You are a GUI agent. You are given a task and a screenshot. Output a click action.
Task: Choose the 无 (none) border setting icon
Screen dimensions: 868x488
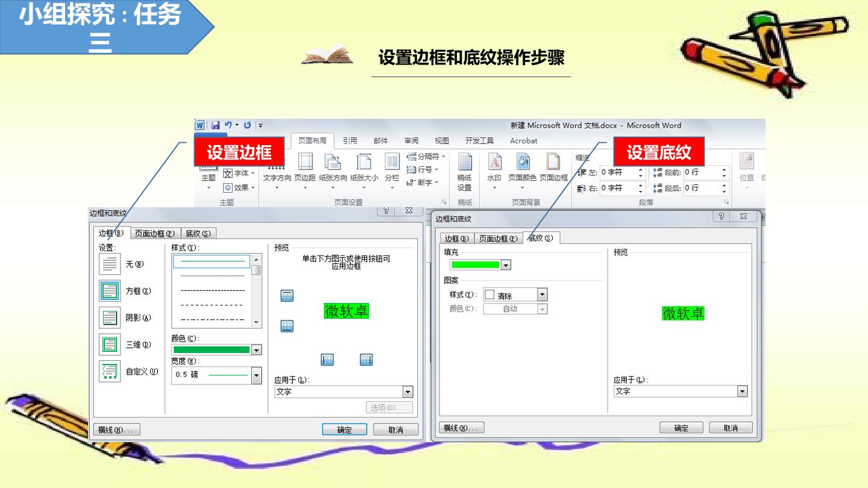click(x=110, y=264)
